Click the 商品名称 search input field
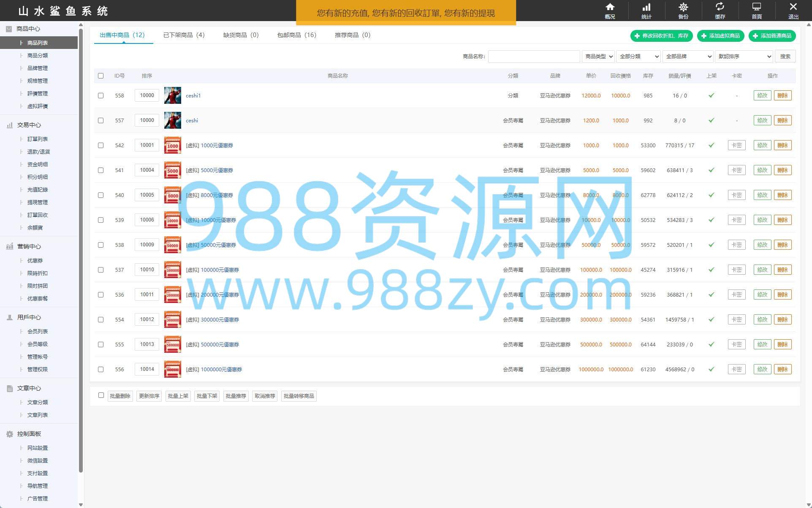This screenshot has width=812, height=508. click(x=534, y=57)
